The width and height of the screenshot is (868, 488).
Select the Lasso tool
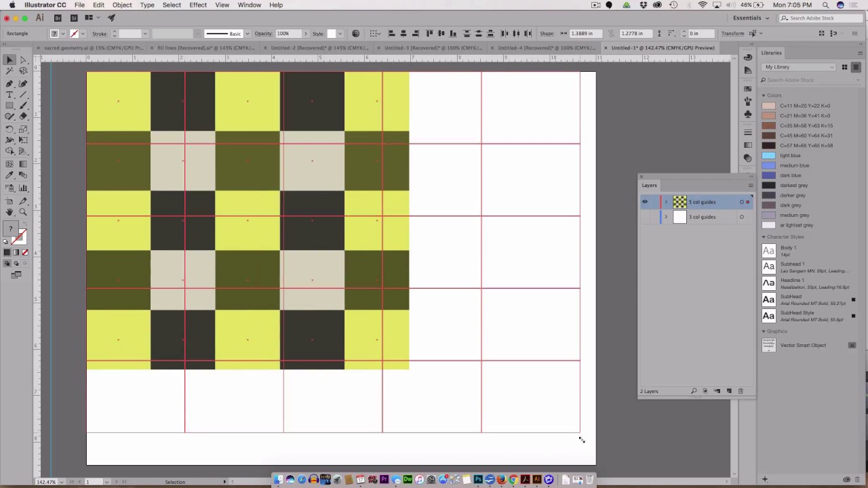click(22, 71)
